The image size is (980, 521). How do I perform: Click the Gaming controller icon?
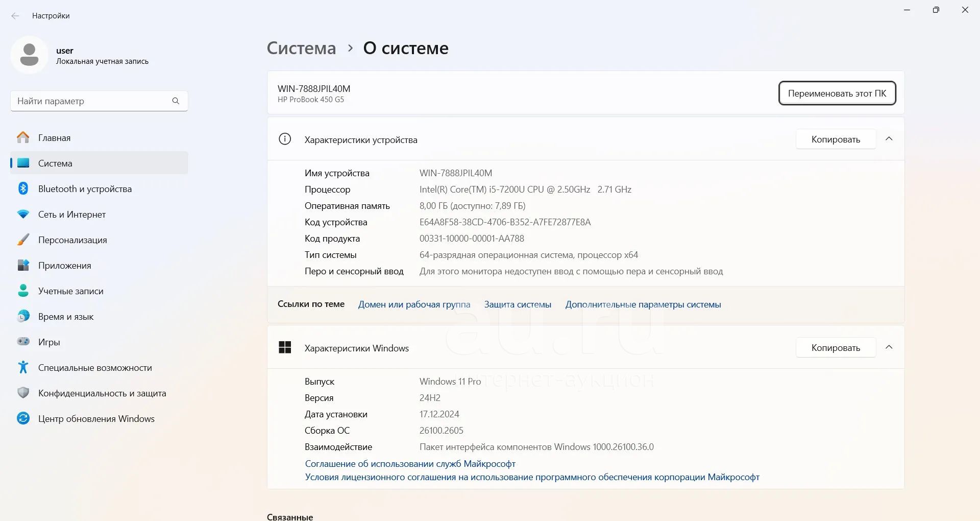point(23,341)
